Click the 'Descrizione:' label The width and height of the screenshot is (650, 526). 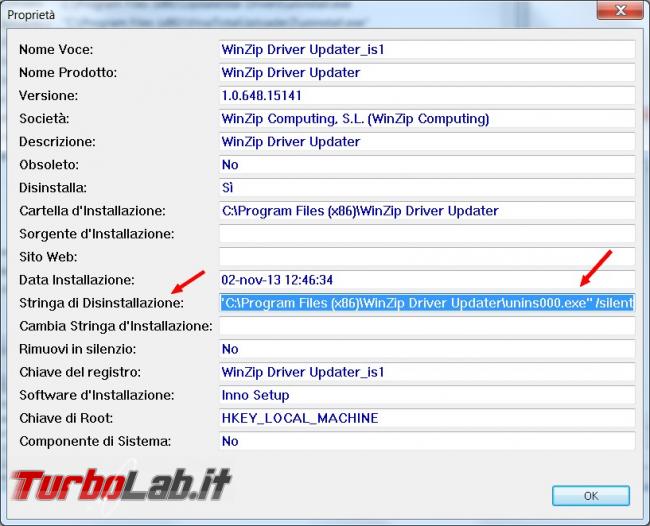pyautogui.click(x=57, y=142)
